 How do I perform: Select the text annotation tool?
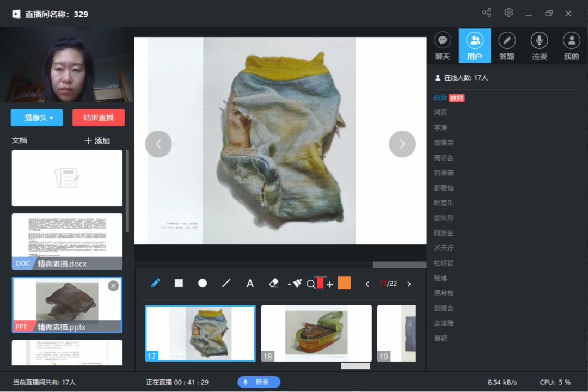click(250, 283)
